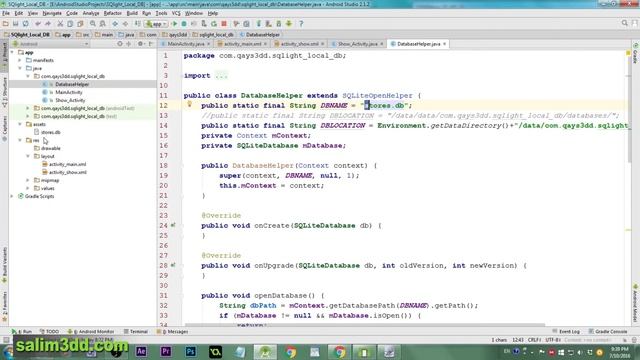640x360 pixels.
Task: Expand the manifests folder
Action: [x=20, y=60]
